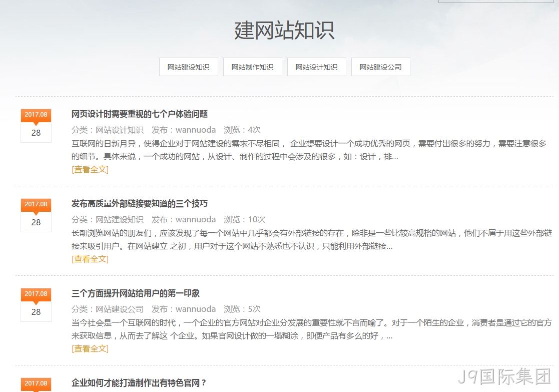Screen dimensions: 559x392
Task: Click the 建网站知识 page heading
Action: [x=284, y=31]
